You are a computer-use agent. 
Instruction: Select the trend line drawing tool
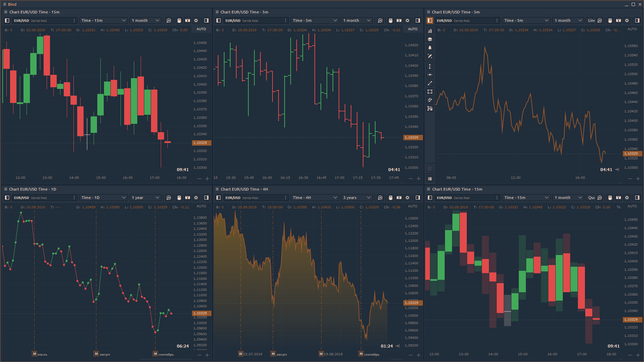click(x=430, y=83)
